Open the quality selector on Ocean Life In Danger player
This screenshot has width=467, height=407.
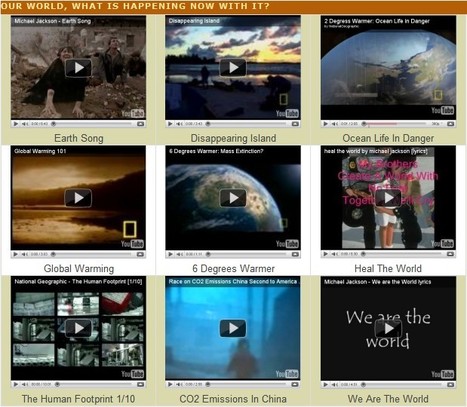tap(436, 124)
